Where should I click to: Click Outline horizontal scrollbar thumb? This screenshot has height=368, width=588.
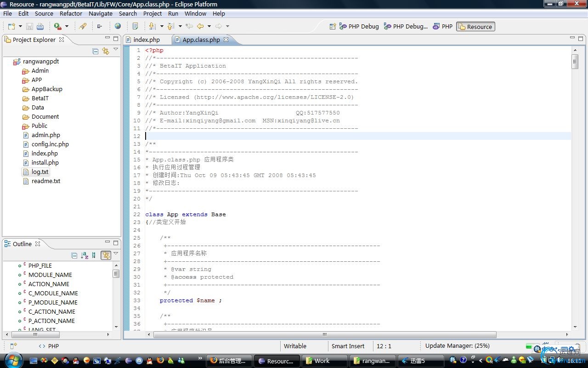coord(35,334)
